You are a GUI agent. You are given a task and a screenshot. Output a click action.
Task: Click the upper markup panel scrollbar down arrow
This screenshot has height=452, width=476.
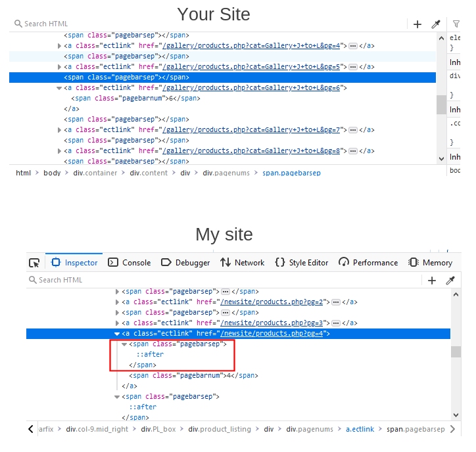tap(441, 158)
